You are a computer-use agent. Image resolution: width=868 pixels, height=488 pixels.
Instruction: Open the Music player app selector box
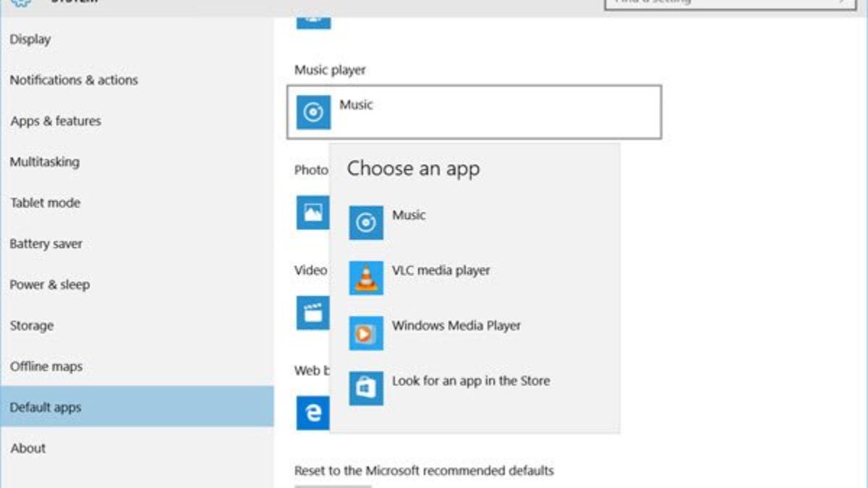(474, 112)
